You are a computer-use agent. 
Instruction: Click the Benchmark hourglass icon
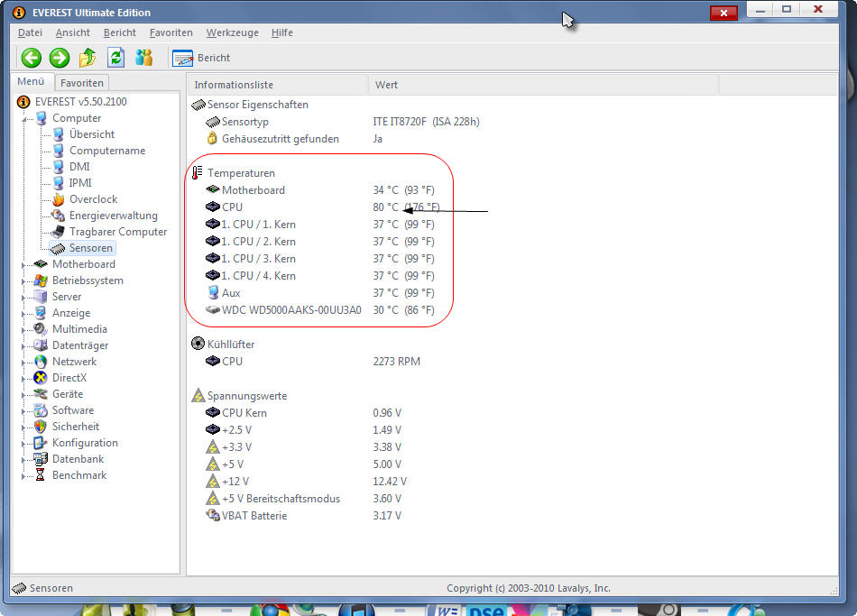[41, 475]
